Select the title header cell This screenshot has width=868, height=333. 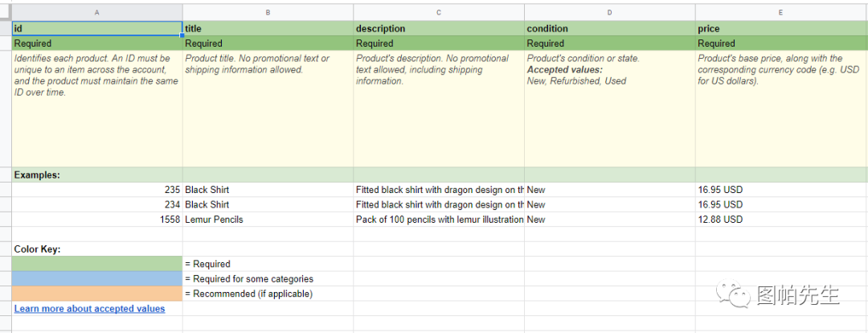click(x=268, y=28)
